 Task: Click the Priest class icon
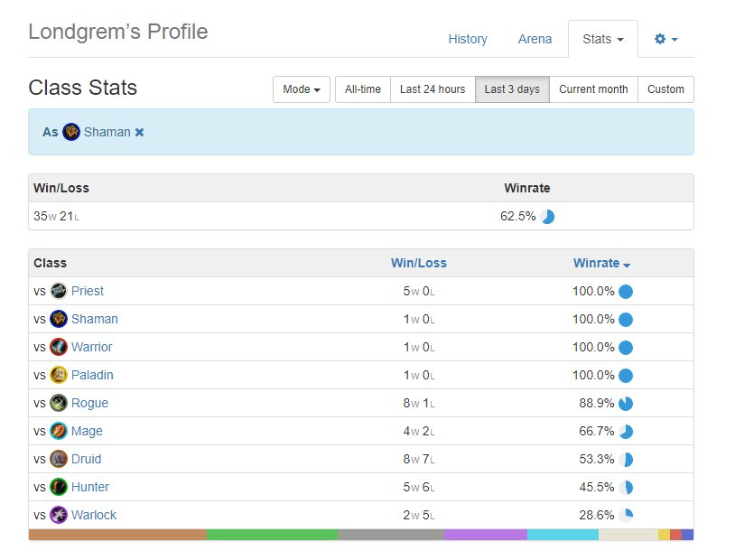(59, 291)
